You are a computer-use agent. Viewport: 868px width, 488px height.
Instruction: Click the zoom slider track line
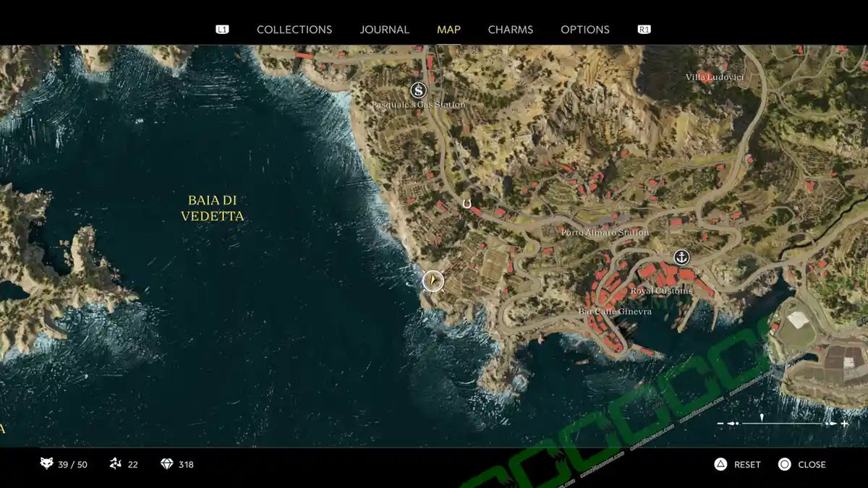click(x=783, y=424)
